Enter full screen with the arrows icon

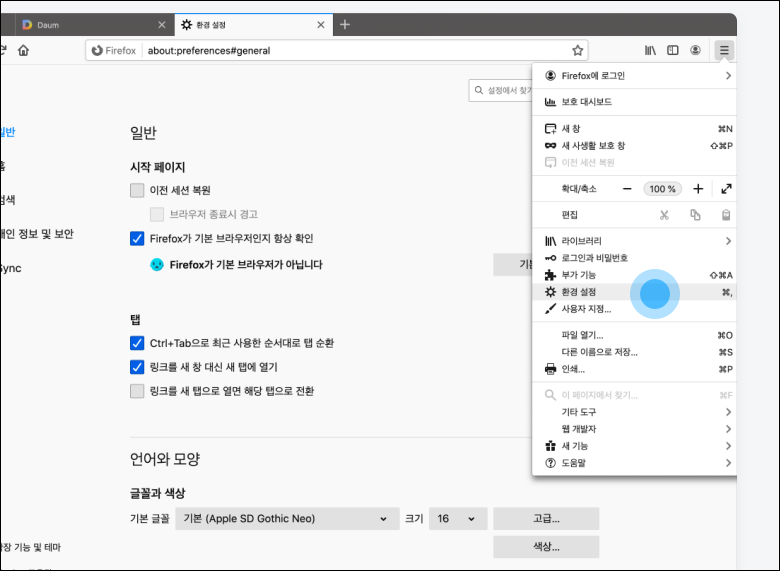726,189
